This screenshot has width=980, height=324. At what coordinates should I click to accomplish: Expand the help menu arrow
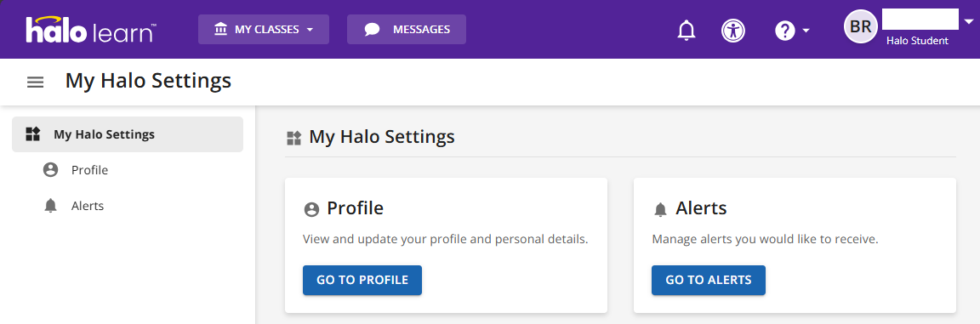pos(806,30)
